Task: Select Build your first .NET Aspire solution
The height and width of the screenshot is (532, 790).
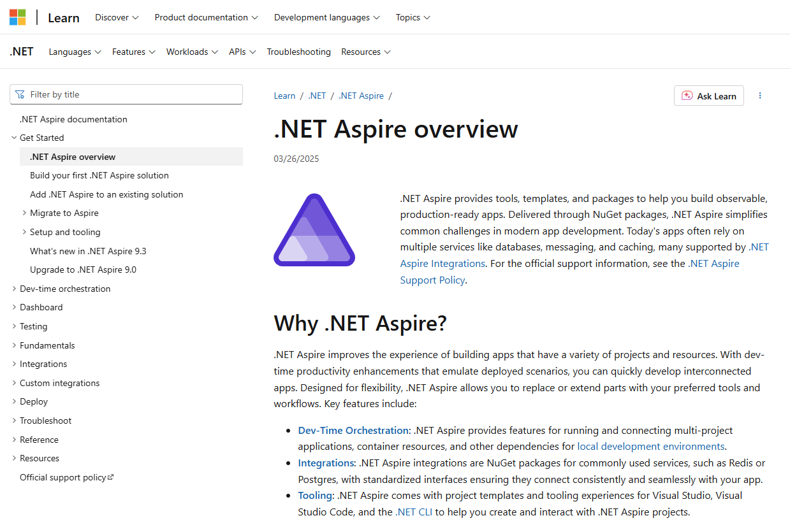Action: pos(99,175)
